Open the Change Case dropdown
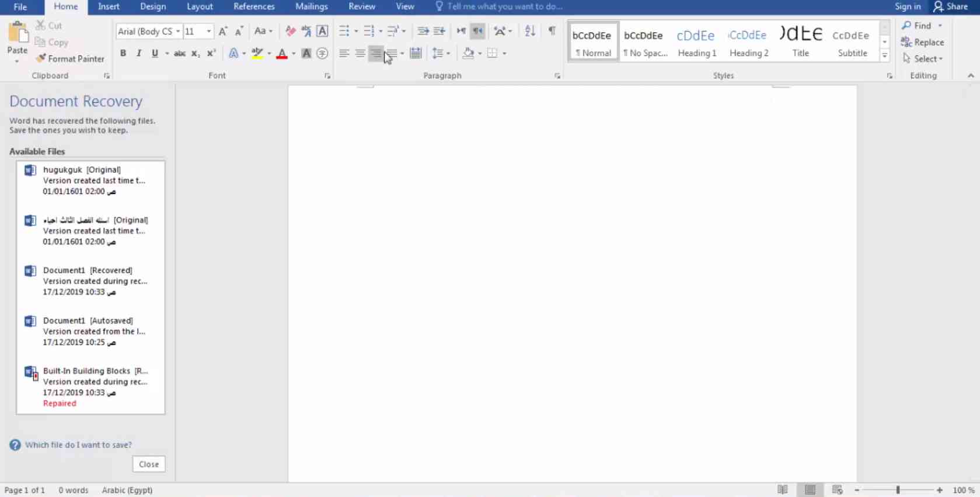The height and width of the screenshot is (497, 980). pyautogui.click(x=264, y=31)
